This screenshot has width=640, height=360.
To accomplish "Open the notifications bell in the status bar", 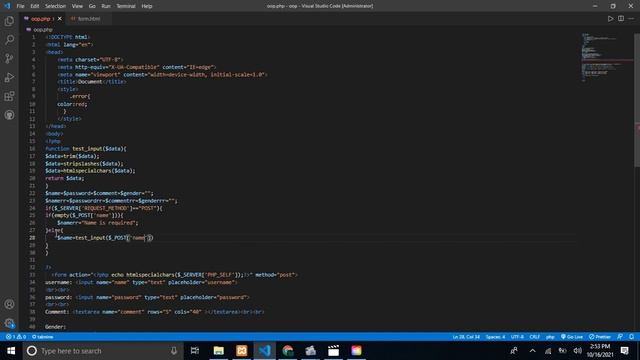I will (x=631, y=337).
